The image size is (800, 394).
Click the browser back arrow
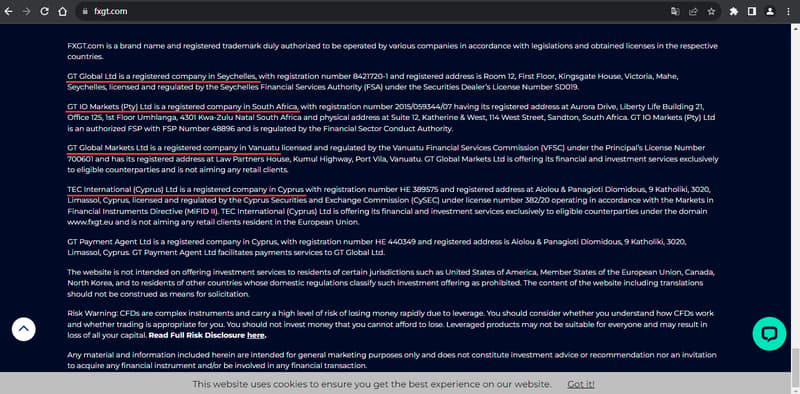coord(8,11)
